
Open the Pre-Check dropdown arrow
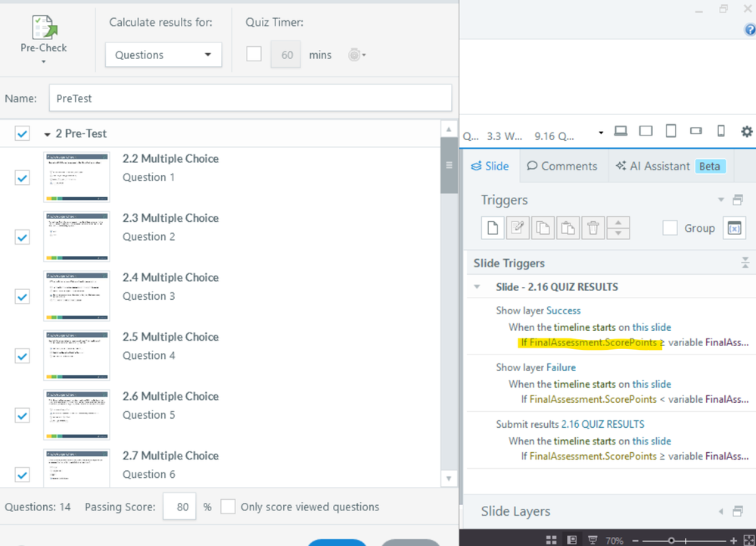[x=43, y=62]
